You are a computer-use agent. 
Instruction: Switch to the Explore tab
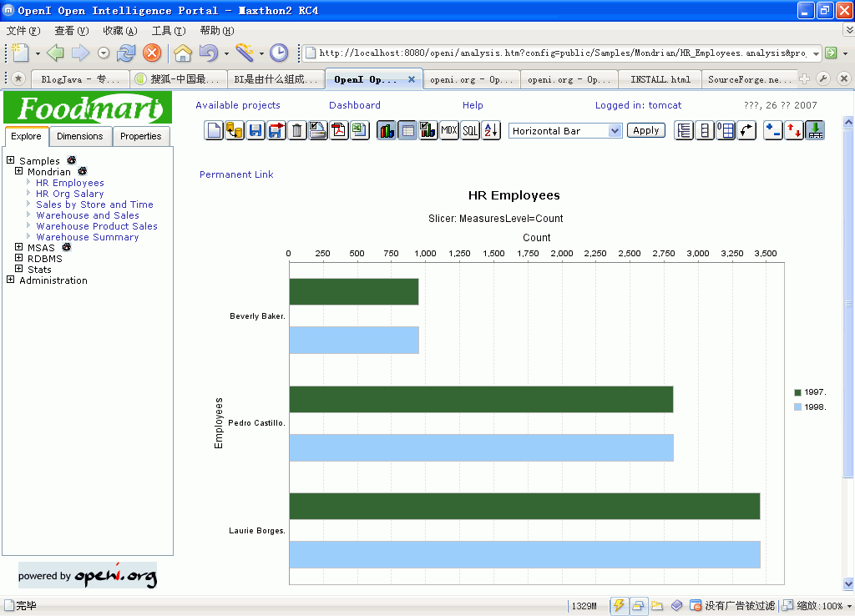pyautogui.click(x=26, y=136)
